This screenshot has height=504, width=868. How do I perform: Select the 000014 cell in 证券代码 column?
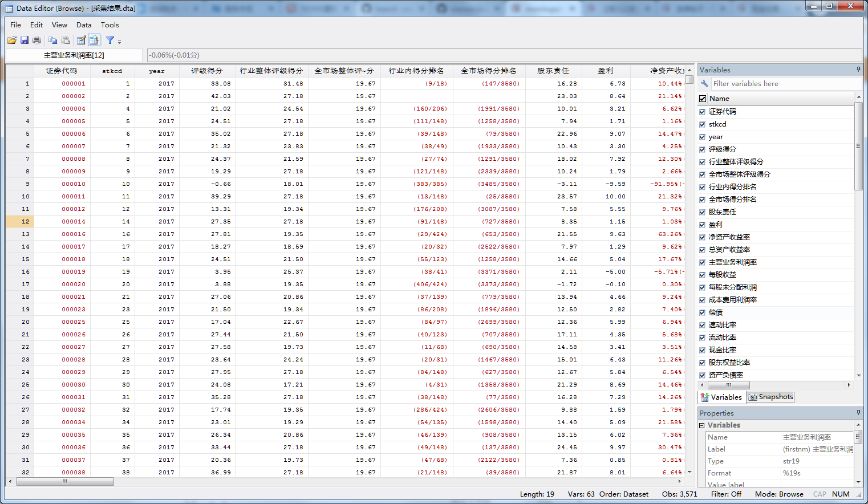point(62,221)
